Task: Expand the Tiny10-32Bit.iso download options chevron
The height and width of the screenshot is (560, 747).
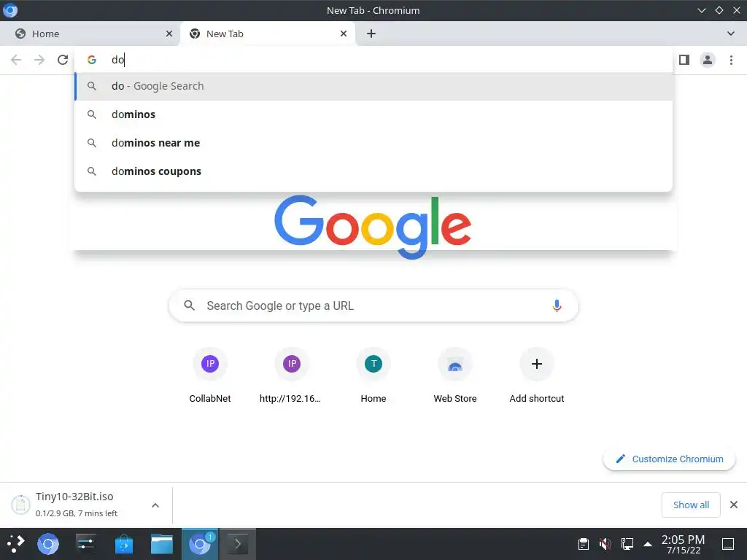Action: (x=155, y=505)
